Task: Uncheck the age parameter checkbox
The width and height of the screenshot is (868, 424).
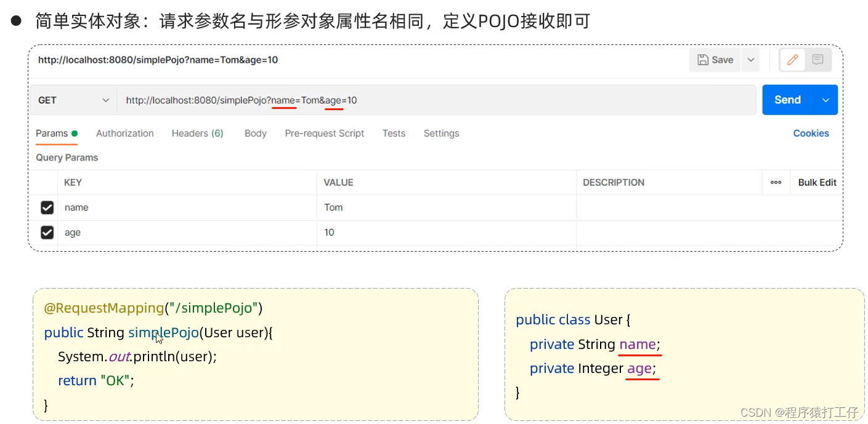Action: tap(47, 233)
